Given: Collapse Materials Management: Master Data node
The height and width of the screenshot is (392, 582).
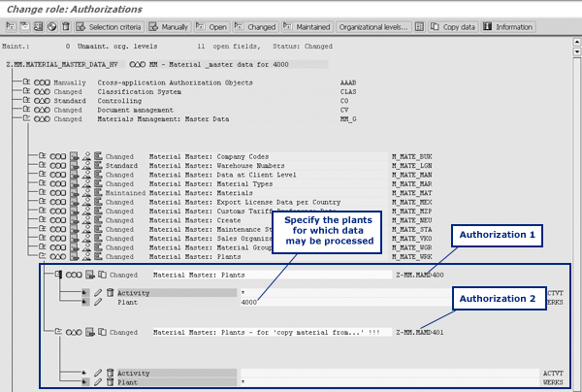Looking at the screenshot, I should point(26,118).
